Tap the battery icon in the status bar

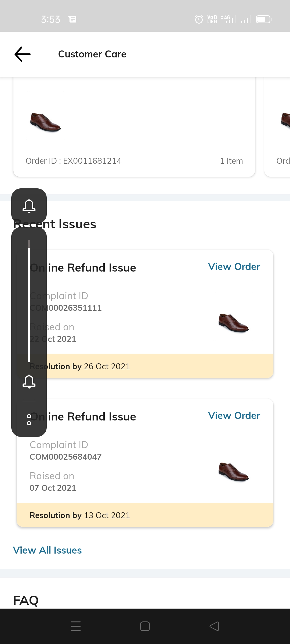(x=264, y=19)
